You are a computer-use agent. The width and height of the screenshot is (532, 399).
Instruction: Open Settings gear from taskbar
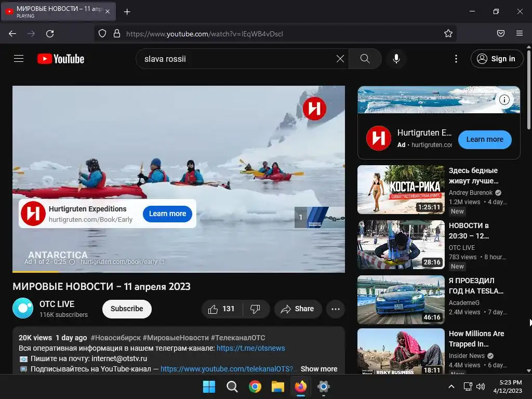click(x=323, y=387)
